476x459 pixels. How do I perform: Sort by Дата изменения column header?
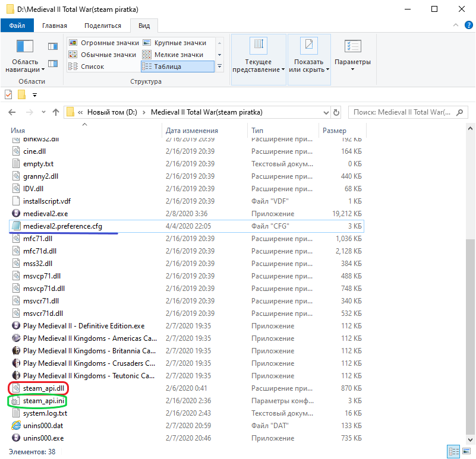191,131
